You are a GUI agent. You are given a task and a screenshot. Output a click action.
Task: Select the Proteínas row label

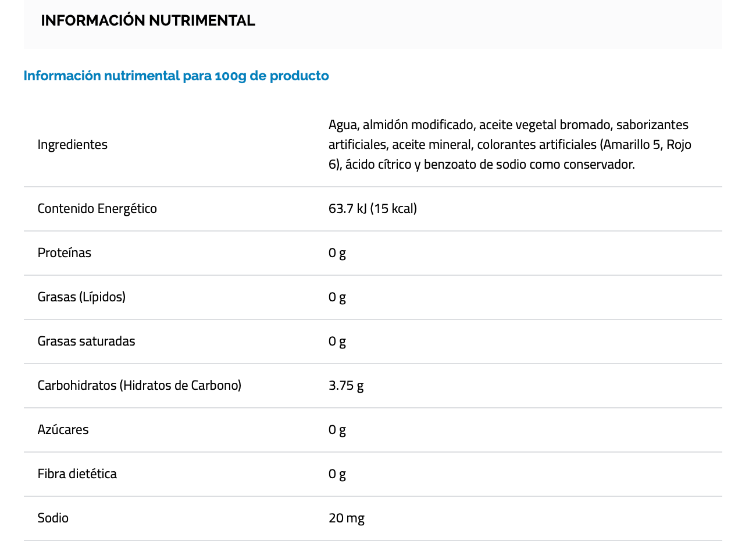(x=65, y=252)
